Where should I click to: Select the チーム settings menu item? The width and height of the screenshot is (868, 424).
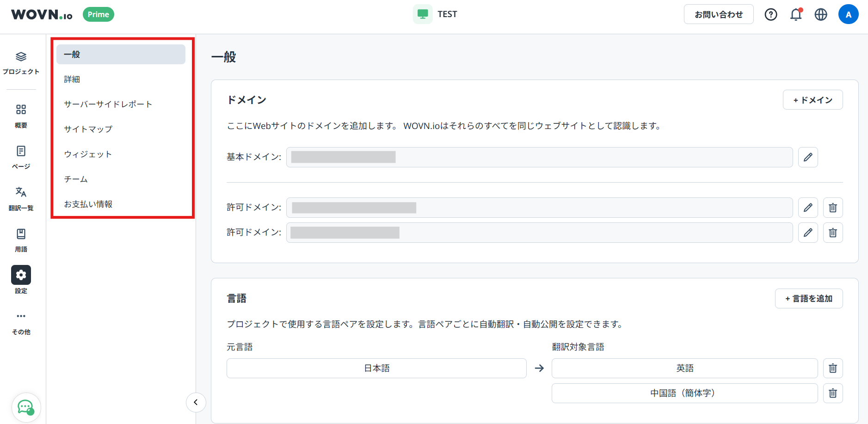pos(75,179)
